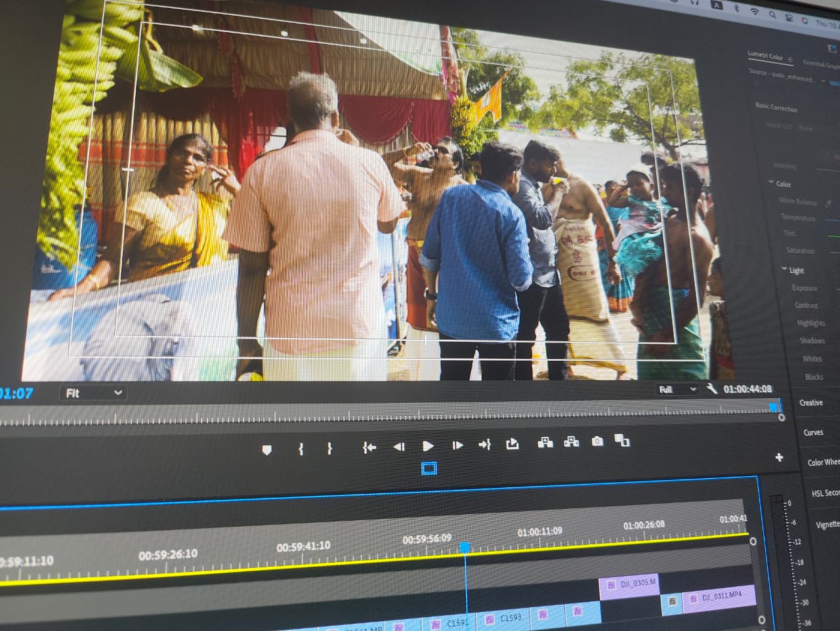Image resolution: width=840 pixels, height=631 pixels.
Task: Click the circular zoom handle of the monitor scrubber
Action: coord(782,417)
